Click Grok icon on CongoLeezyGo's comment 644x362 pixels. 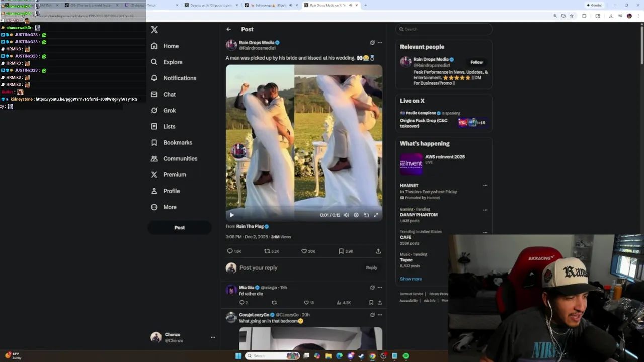[372, 315]
